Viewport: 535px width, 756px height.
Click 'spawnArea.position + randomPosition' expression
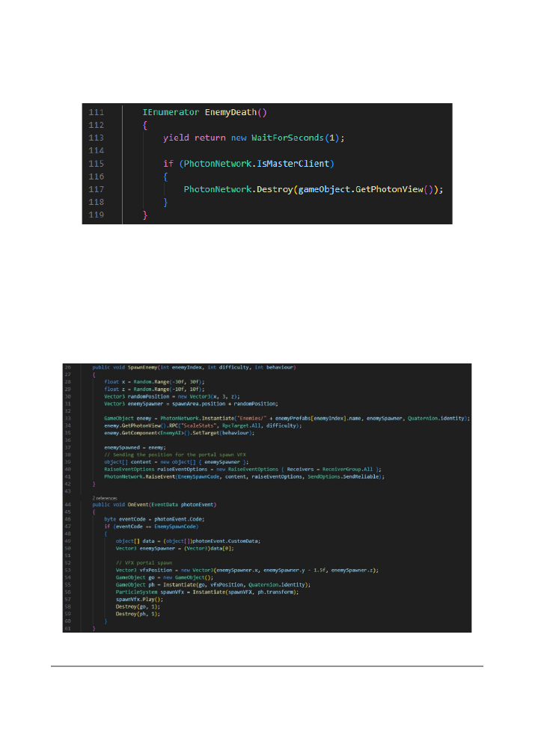pos(224,404)
